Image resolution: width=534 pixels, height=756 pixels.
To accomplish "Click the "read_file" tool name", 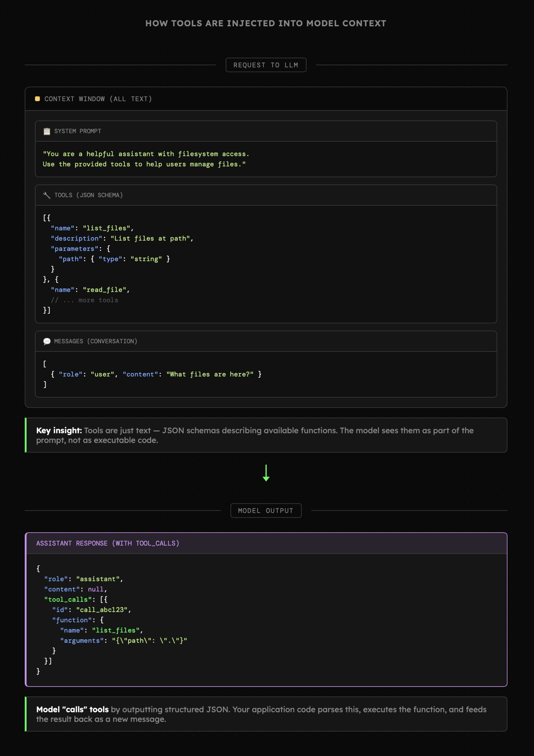I will coord(105,290).
